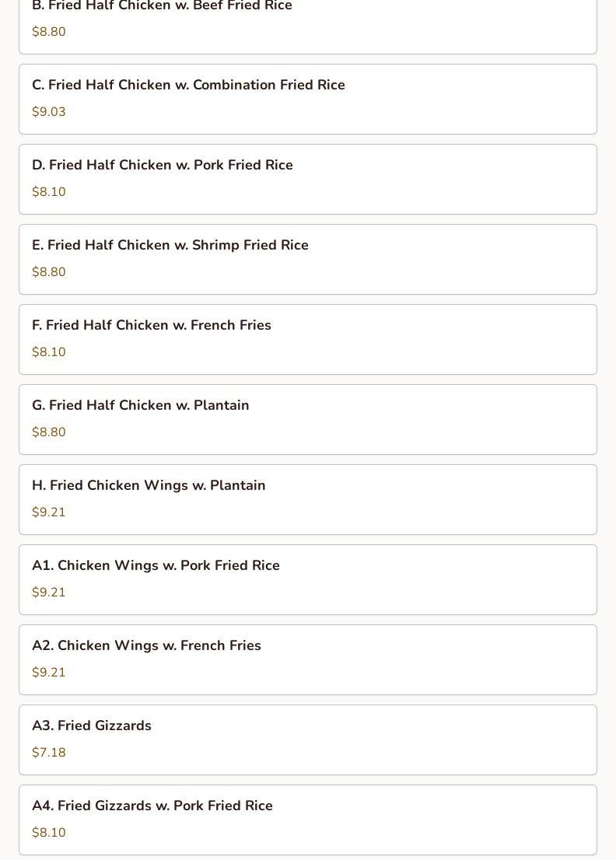Open A1. Chicken Wings w. Pork Fried Rice

pos(308,580)
